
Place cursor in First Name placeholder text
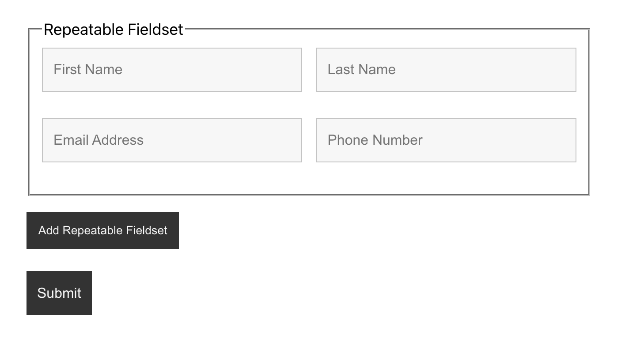point(88,70)
